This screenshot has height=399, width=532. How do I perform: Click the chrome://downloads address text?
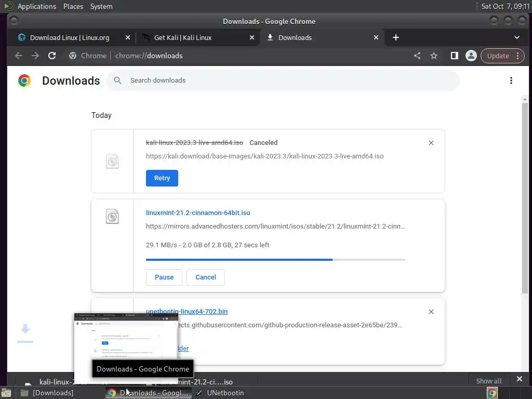(149, 56)
